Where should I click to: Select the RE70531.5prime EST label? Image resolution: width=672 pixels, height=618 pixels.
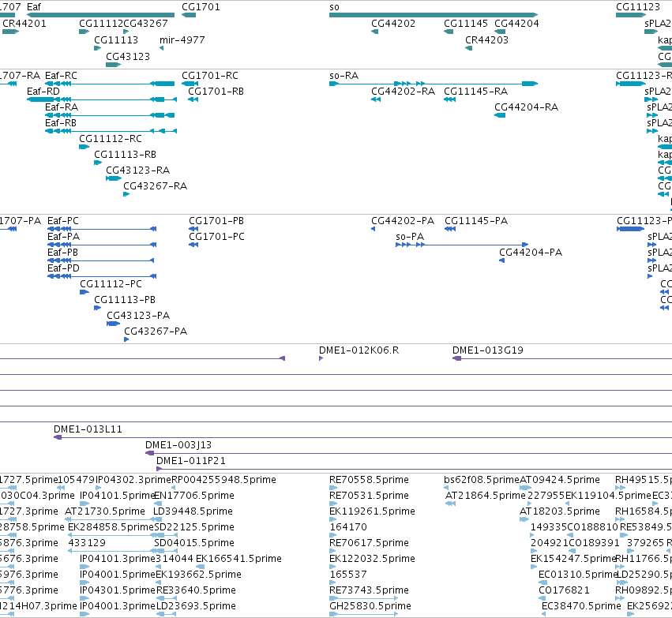(x=369, y=496)
